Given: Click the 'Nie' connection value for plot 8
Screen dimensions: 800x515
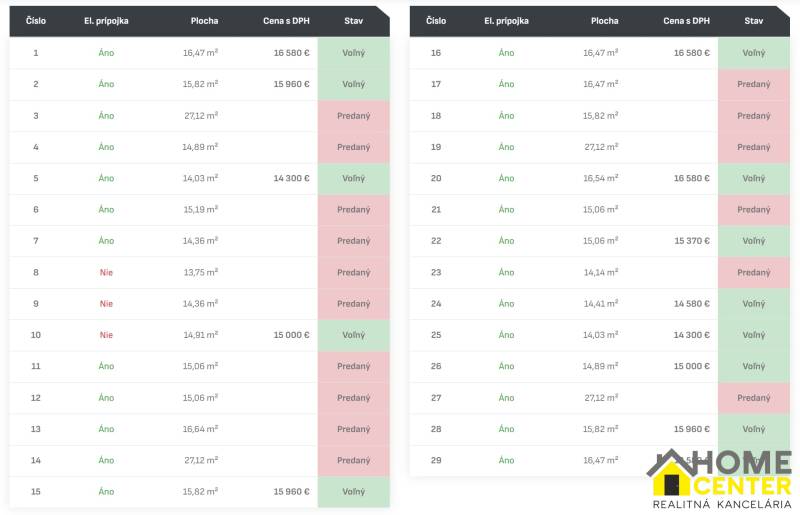Looking at the screenshot, I should tap(106, 272).
